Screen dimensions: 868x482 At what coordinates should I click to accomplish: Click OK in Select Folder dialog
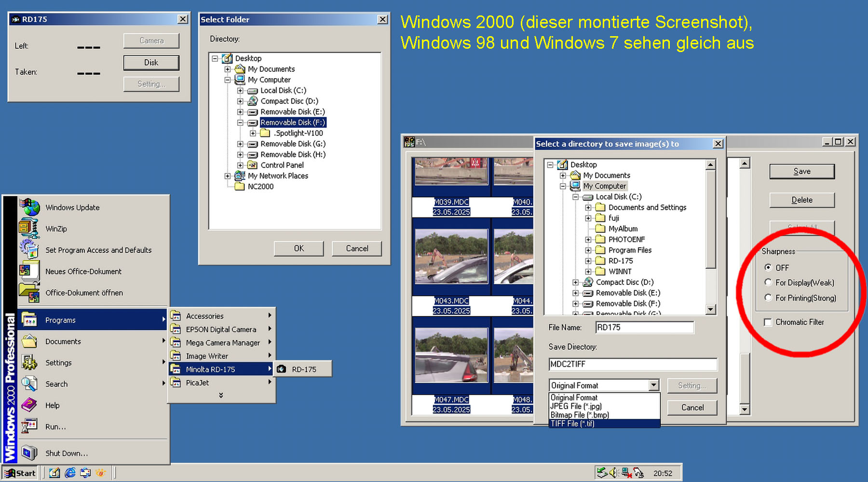[298, 248]
